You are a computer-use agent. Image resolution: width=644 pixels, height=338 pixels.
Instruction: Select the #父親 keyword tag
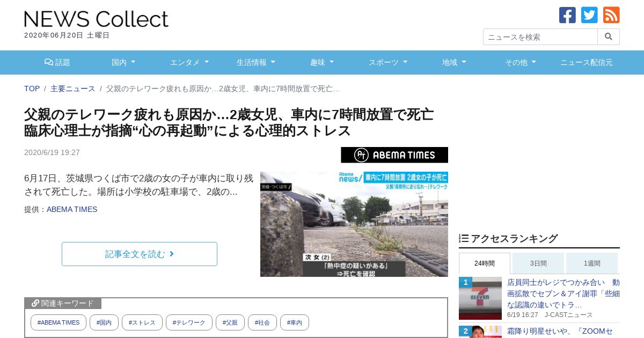pyautogui.click(x=230, y=322)
